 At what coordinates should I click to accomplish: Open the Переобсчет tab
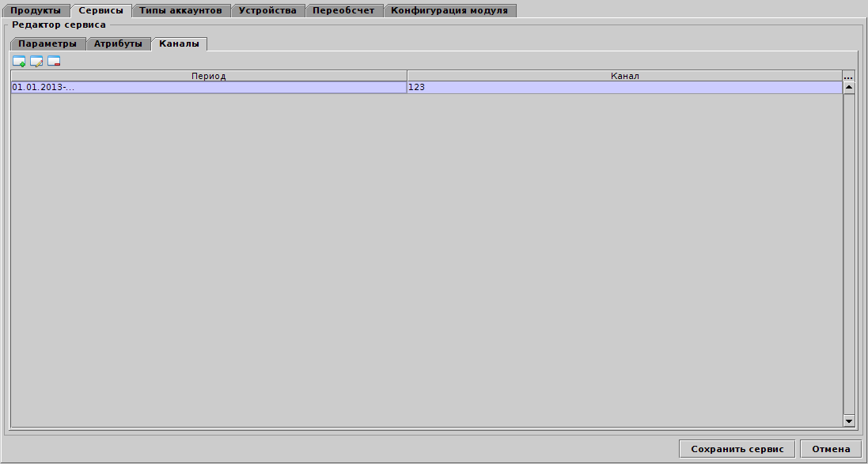344,11
